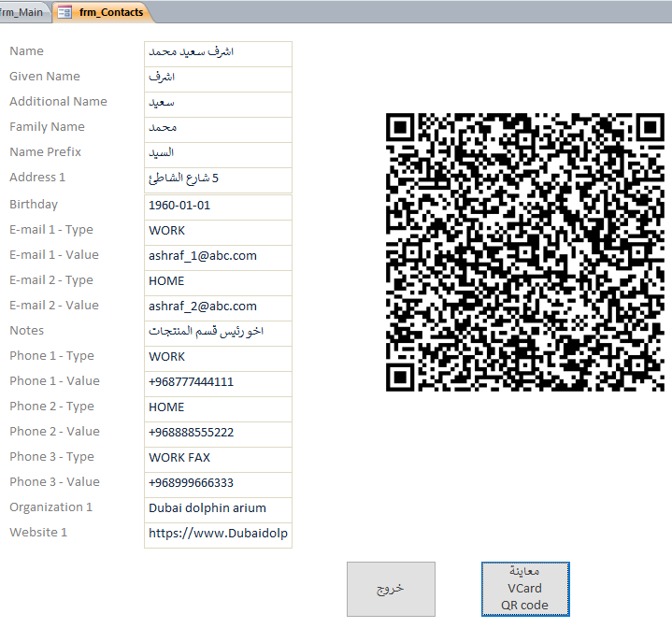Screen dimensions: 672x628
Task: Focus the Address 1 field
Action: coord(218,180)
